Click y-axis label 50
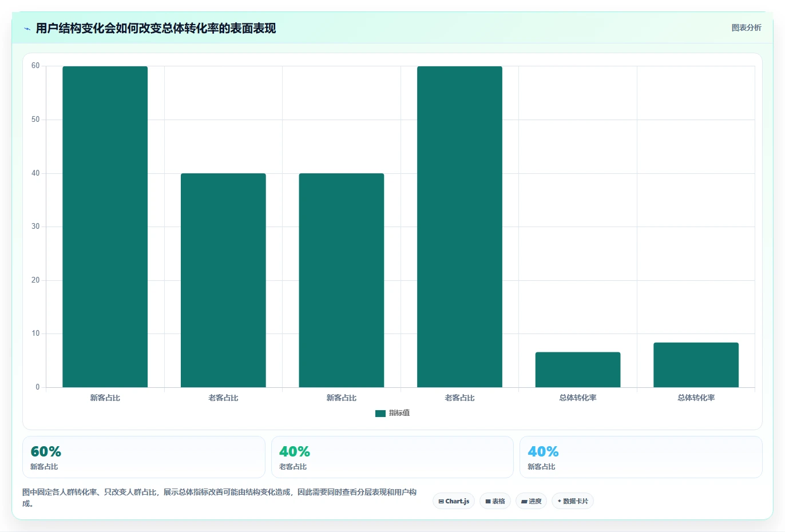The height and width of the screenshot is (532, 785). coord(35,120)
